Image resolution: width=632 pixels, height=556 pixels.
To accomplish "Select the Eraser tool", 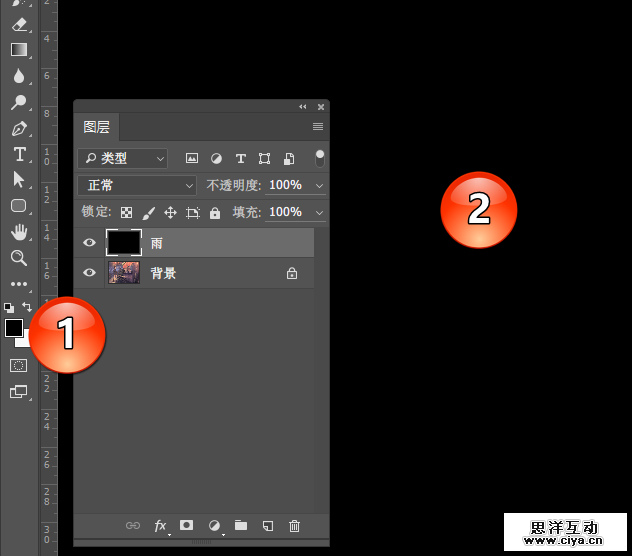I will click(19, 25).
